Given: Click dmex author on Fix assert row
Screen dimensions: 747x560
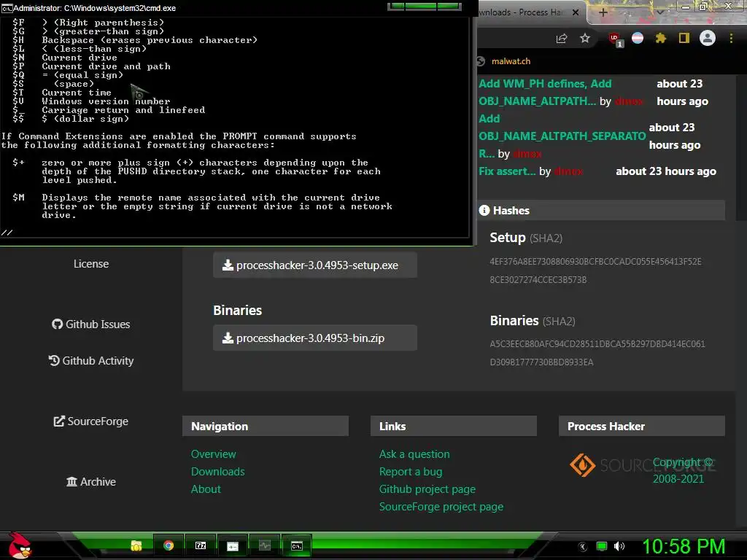Looking at the screenshot, I should [568, 171].
